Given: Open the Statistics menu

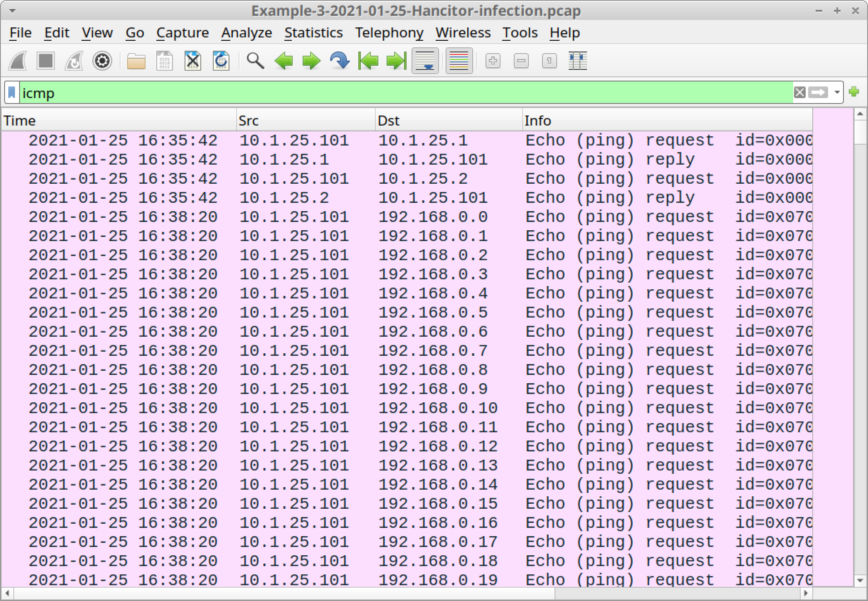Looking at the screenshot, I should tap(313, 32).
